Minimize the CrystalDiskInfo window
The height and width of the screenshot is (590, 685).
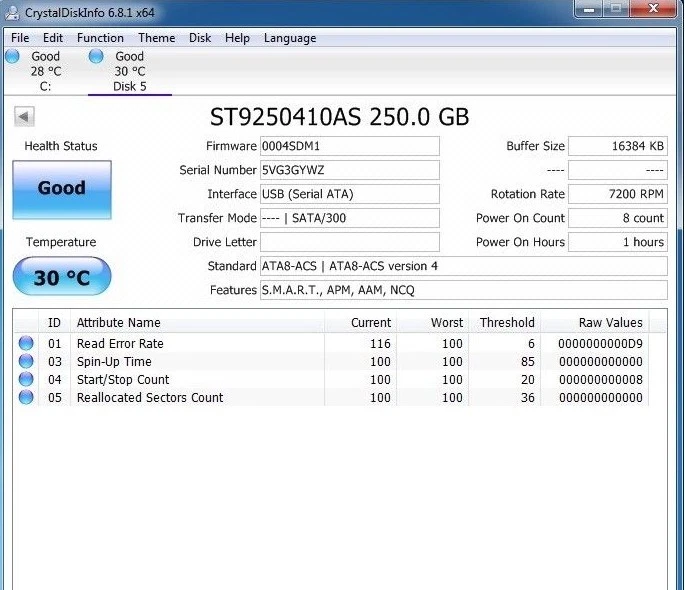(589, 9)
